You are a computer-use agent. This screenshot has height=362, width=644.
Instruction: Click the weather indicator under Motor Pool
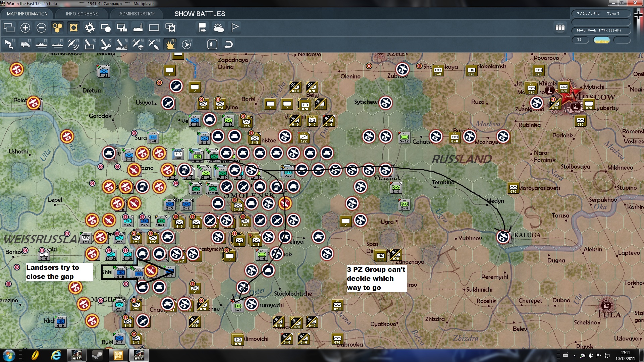tap(602, 40)
